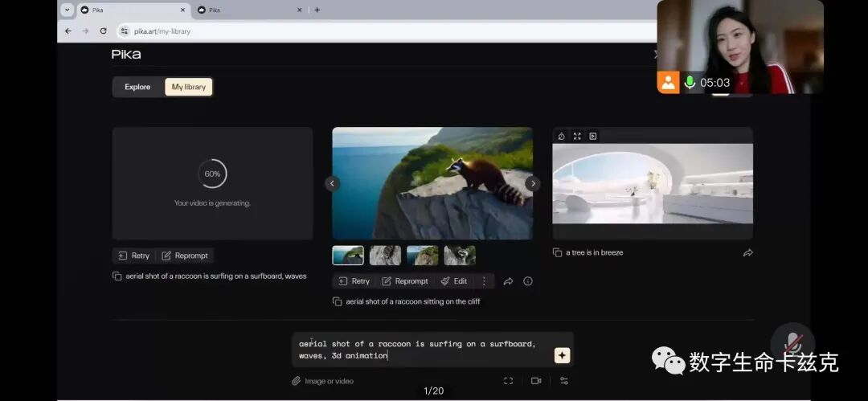
Task: Toggle the muted microphone overlay button
Action: pyautogui.click(x=792, y=343)
